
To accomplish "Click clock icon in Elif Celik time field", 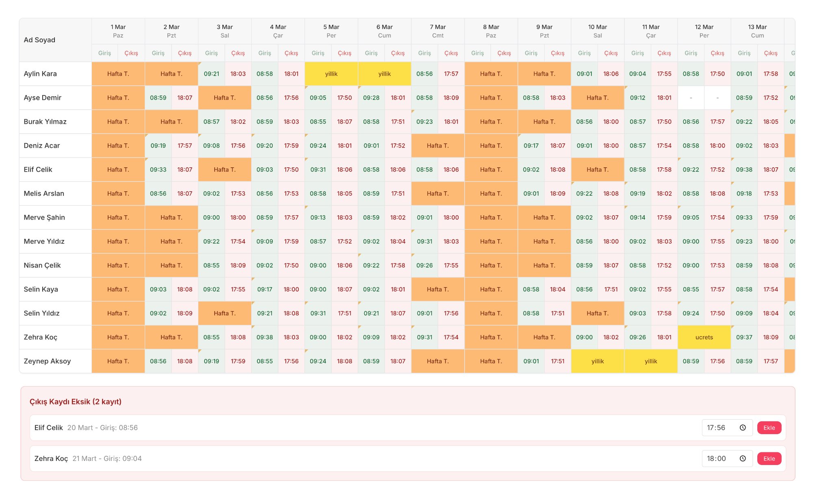I will (x=743, y=428).
